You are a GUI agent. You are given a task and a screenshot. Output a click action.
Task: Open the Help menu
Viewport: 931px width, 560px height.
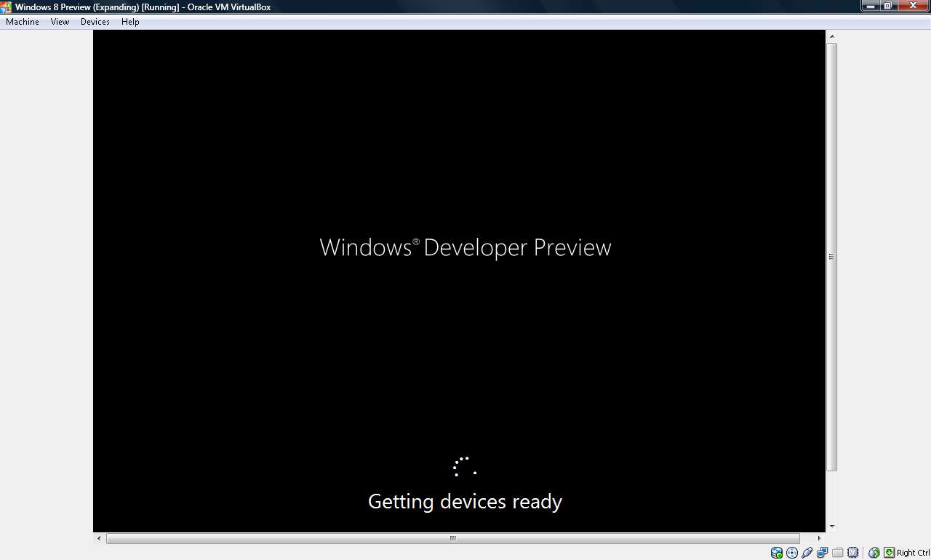pyautogui.click(x=130, y=22)
